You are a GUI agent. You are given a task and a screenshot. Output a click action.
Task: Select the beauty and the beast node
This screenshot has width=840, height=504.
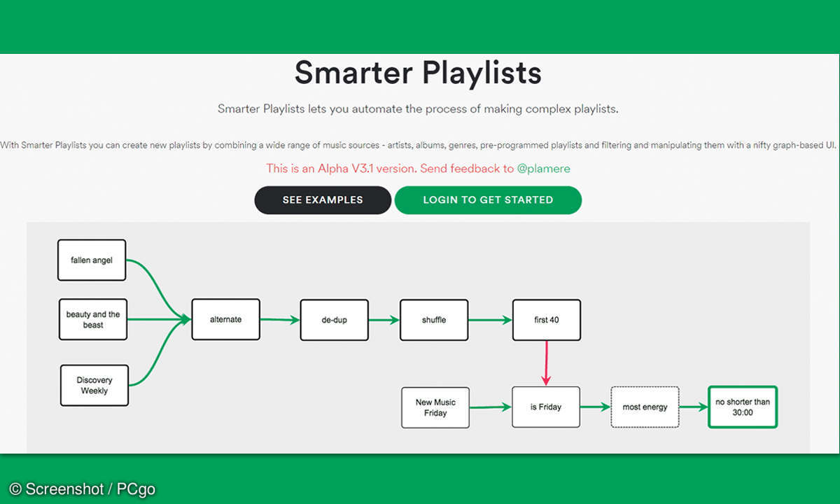[x=93, y=320]
